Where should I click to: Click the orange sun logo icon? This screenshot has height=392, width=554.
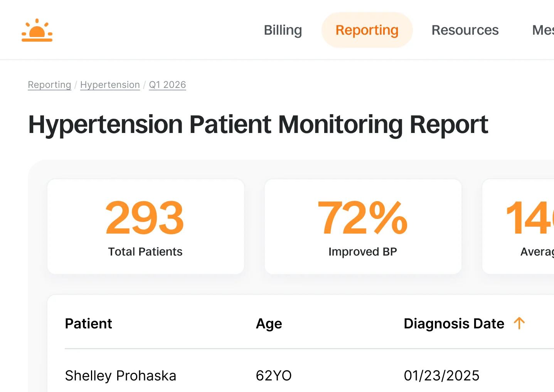[37, 30]
